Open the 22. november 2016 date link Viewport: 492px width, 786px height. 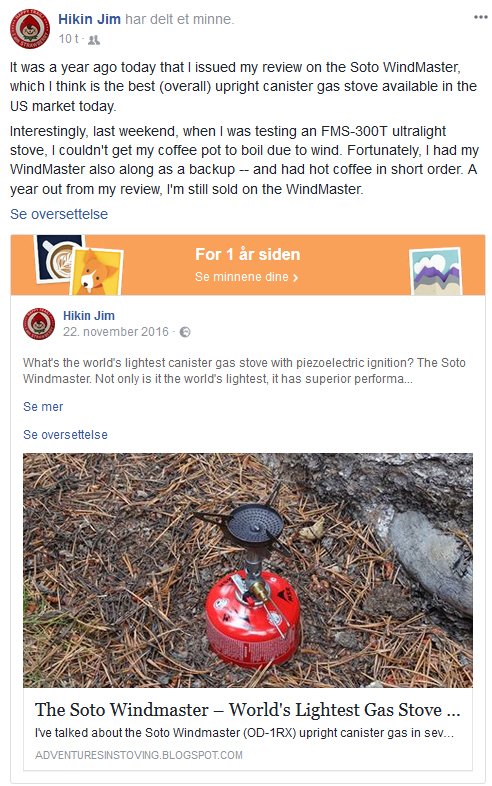116,332
